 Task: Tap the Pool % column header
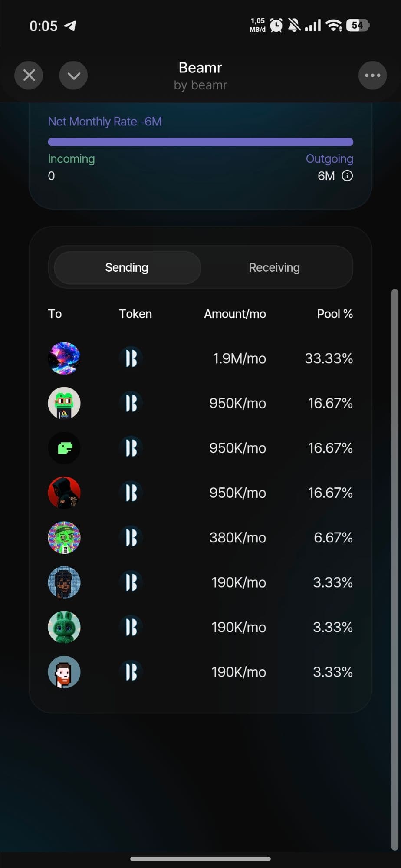click(x=335, y=314)
